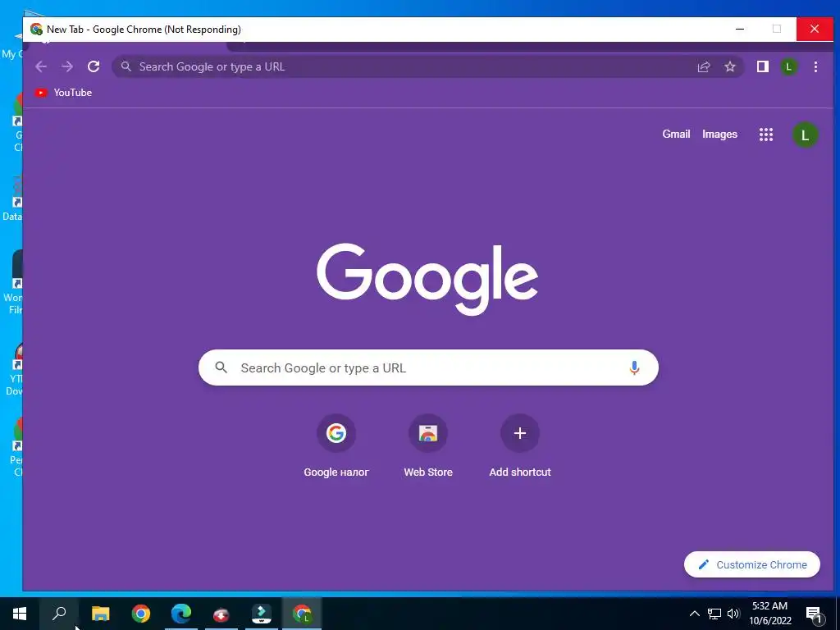840x630 pixels.
Task: Close the Not Responding Chrome window
Action: coord(815,29)
